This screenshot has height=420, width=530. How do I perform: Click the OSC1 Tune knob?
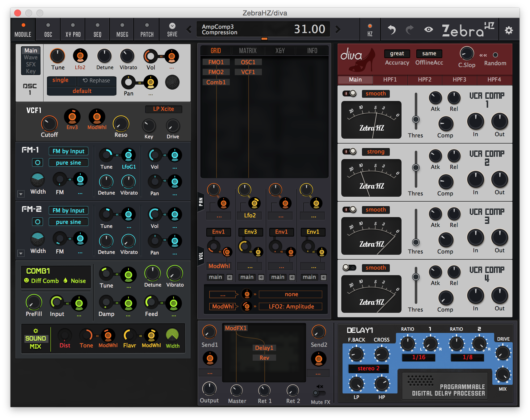click(x=57, y=56)
